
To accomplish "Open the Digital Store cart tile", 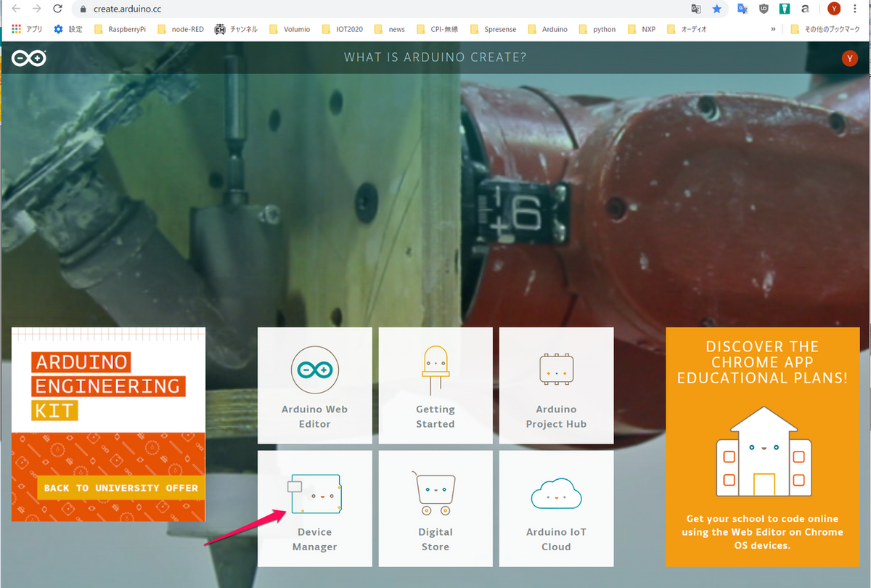I will pos(435,508).
